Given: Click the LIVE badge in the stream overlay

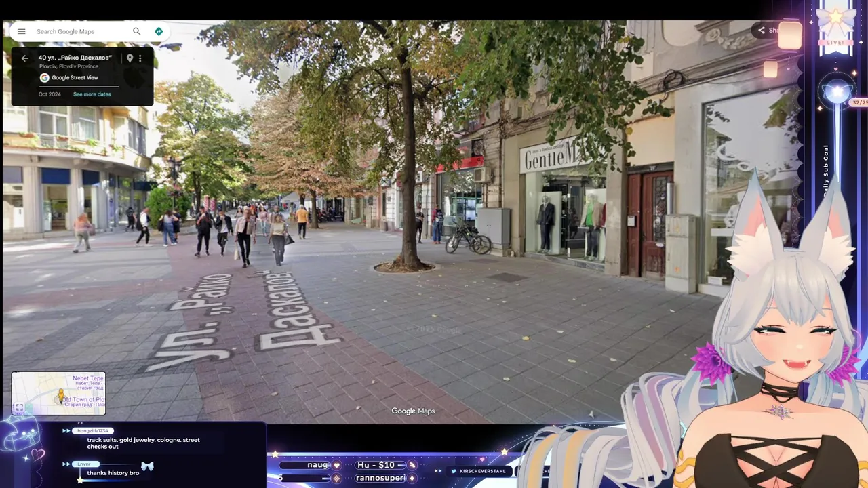Looking at the screenshot, I should click(836, 43).
